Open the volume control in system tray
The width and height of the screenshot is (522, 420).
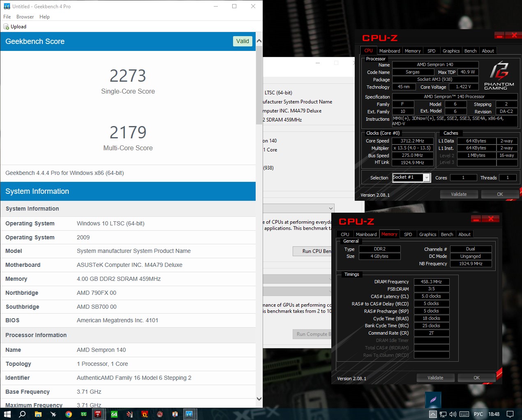[x=453, y=414]
